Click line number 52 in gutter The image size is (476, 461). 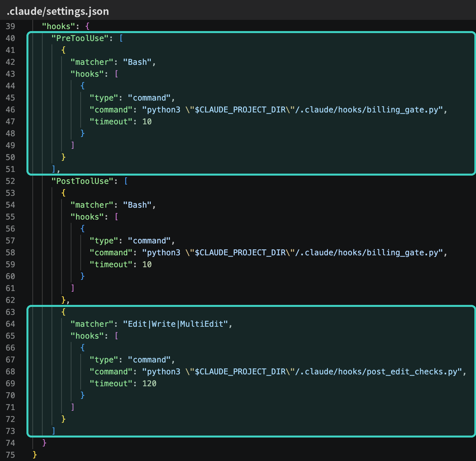[10, 181]
